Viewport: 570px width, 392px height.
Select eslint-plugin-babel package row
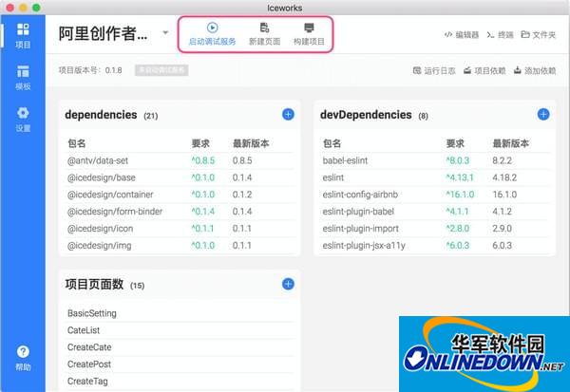point(435,212)
